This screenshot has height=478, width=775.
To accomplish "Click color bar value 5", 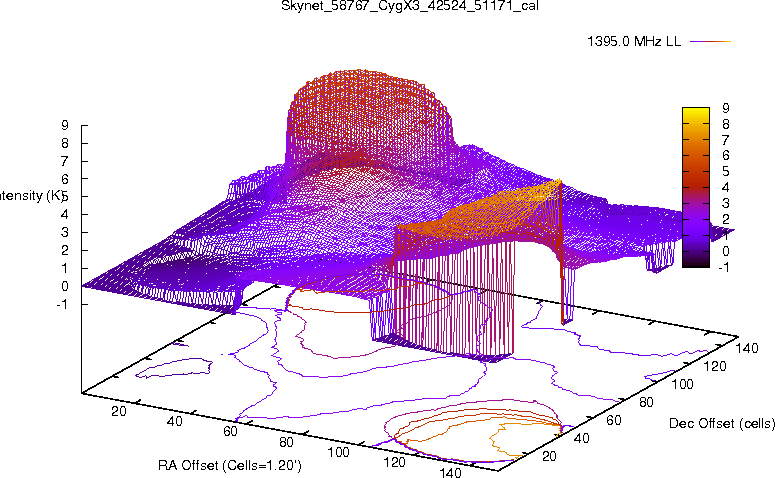I will [x=725, y=172].
